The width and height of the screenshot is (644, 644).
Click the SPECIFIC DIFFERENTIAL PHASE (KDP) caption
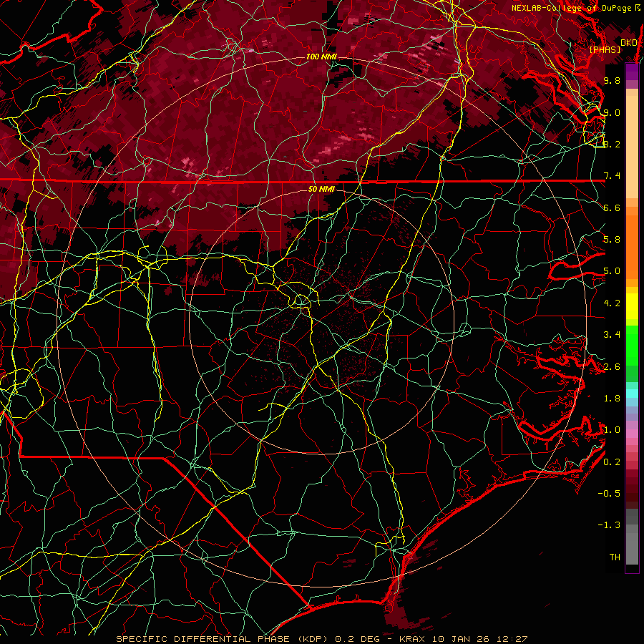point(224,639)
